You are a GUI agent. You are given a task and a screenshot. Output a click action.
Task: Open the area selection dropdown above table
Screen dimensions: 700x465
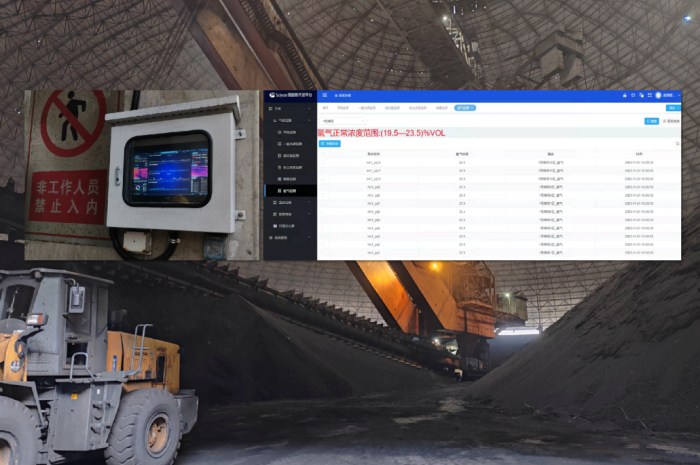pyautogui.click(x=343, y=120)
